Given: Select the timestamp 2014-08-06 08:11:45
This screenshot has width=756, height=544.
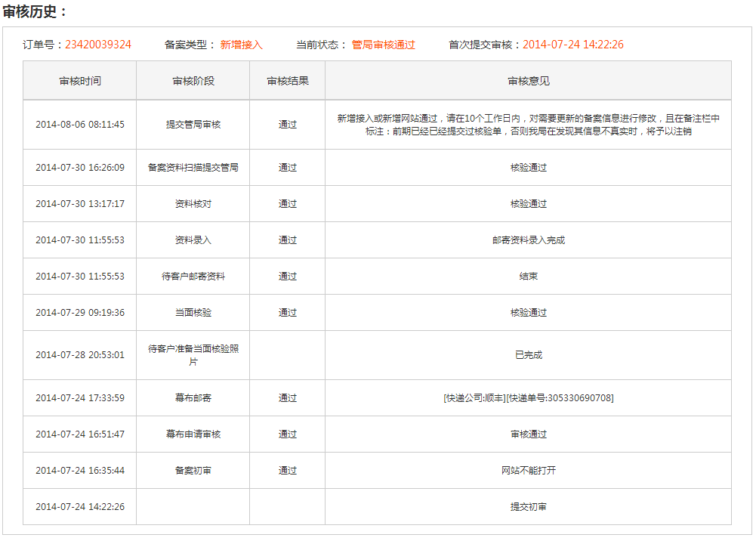Looking at the screenshot, I should pos(80,125).
